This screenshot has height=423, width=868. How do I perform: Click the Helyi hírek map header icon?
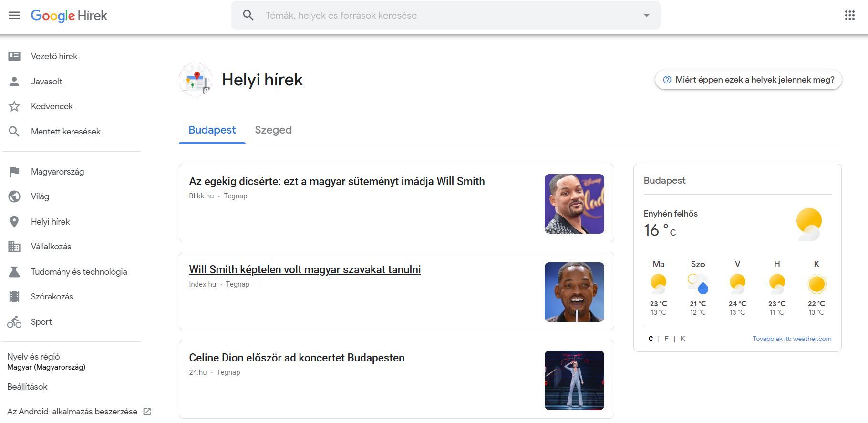[196, 80]
